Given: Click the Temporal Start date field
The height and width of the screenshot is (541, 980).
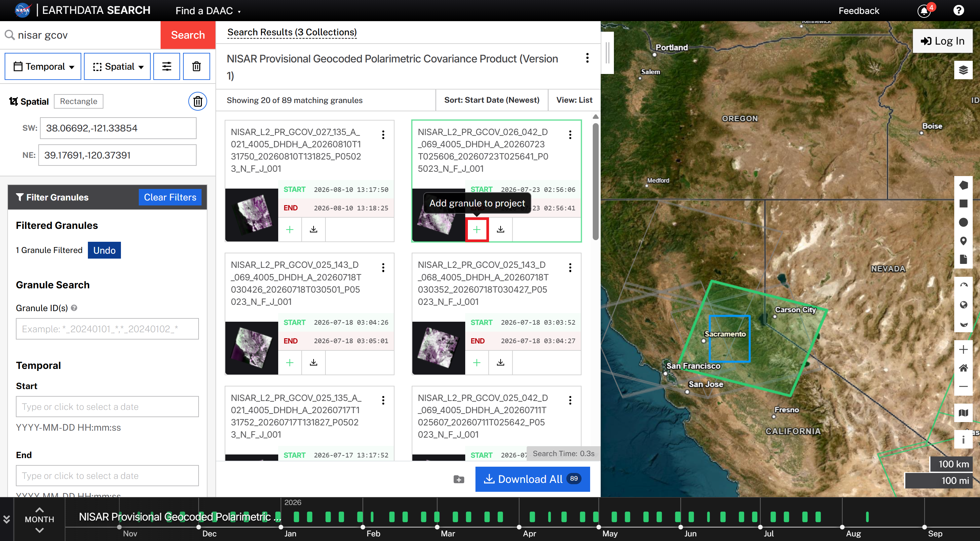Looking at the screenshot, I should [107, 407].
